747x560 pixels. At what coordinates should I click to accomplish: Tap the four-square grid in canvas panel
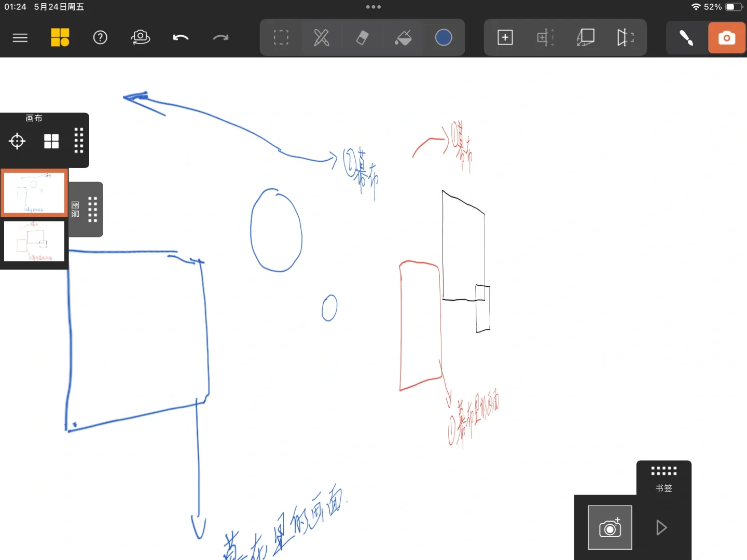coord(51,141)
